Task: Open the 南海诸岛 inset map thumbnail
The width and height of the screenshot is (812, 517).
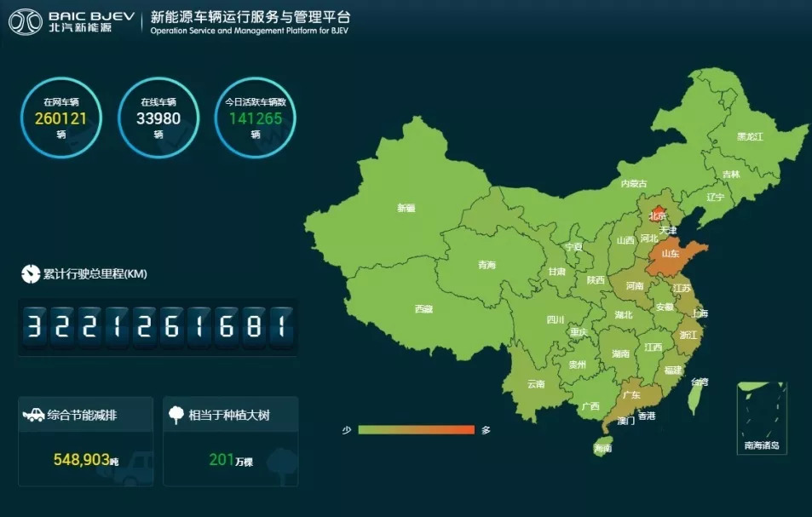Action: click(x=761, y=417)
